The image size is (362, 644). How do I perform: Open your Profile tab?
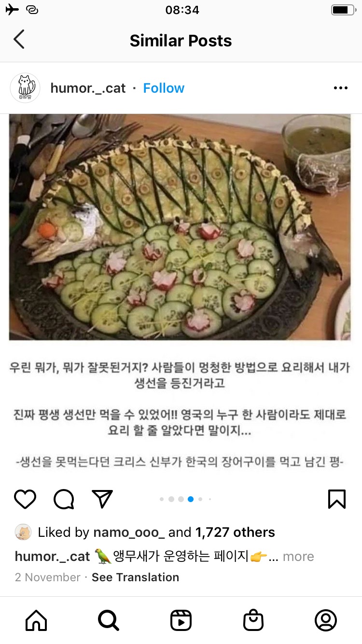click(x=326, y=620)
